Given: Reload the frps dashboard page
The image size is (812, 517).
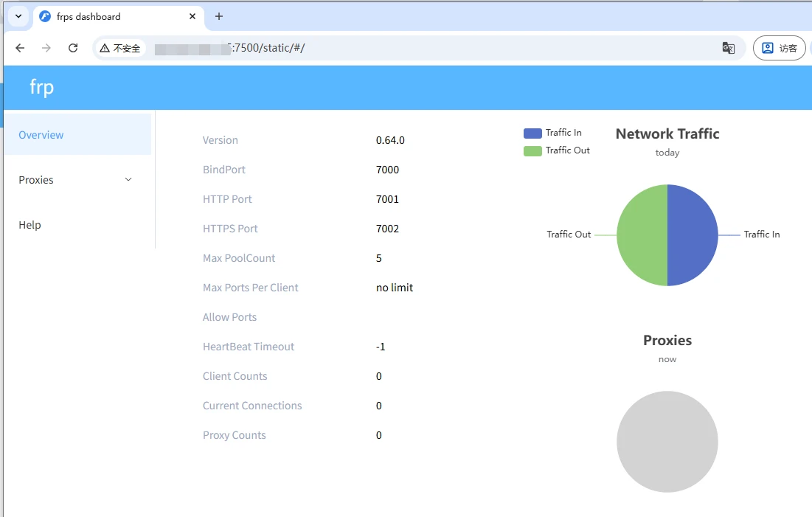Looking at the screenshot, I should point(73,48).
